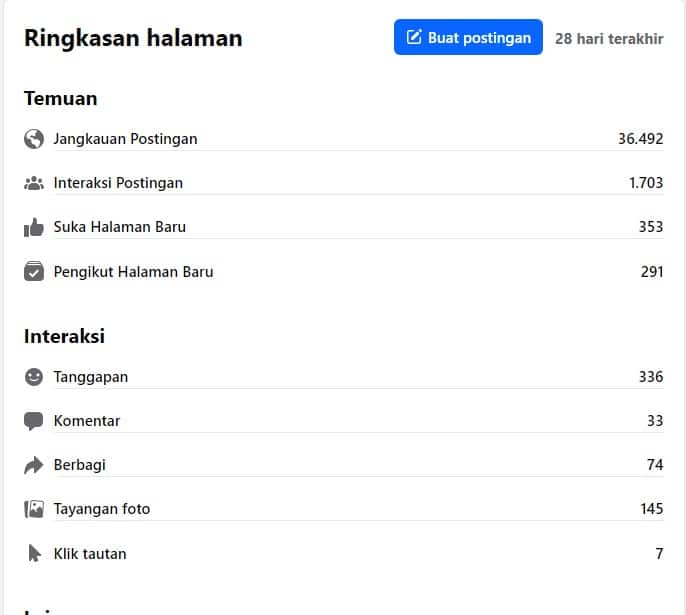Open the Interaksi Postingan metric
686x615 pixels.
click(118, 183)
